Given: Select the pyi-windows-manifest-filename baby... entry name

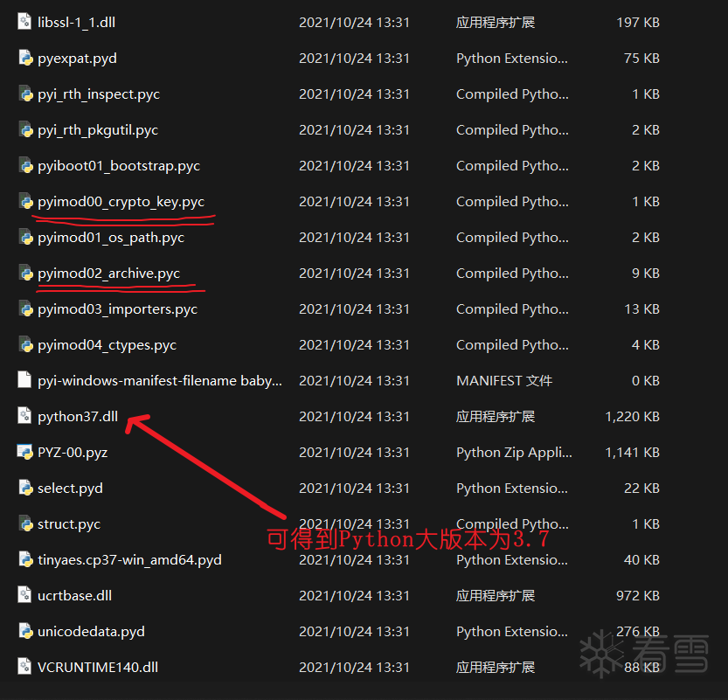Looking at the screenshot, I should point(160,381).
